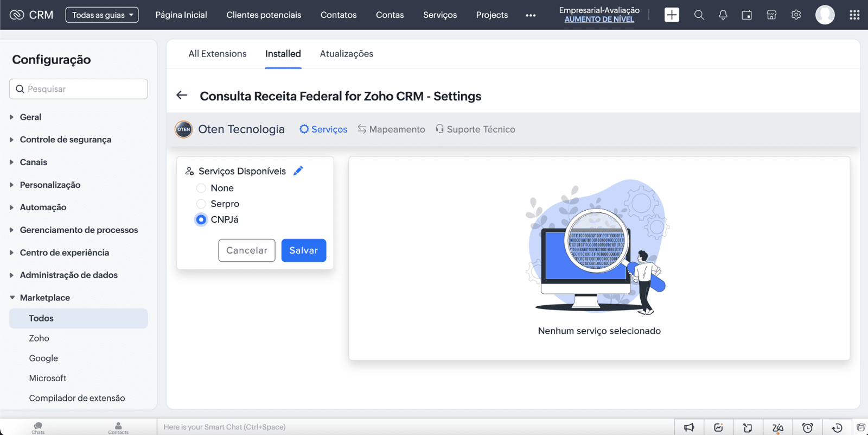Open the setup gear icon in header

[796, 15]
